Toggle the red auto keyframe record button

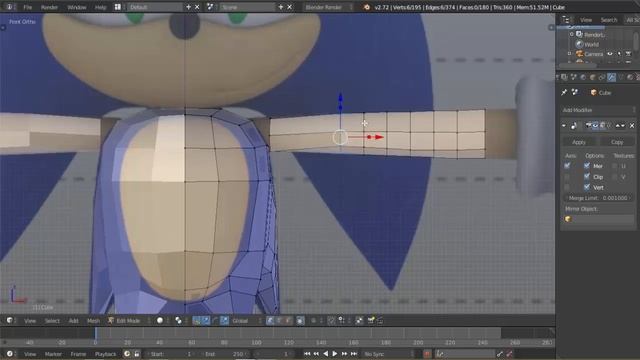pos(427,354)
